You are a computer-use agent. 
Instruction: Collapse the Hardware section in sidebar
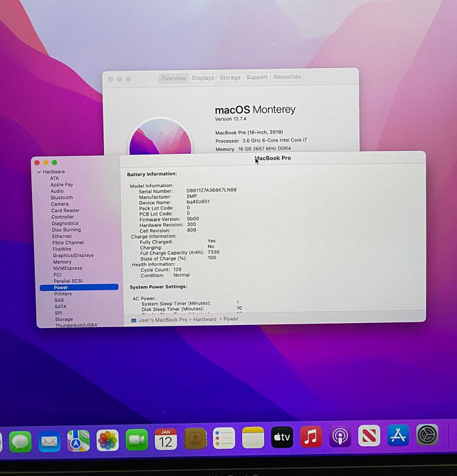tap(39, 172)
